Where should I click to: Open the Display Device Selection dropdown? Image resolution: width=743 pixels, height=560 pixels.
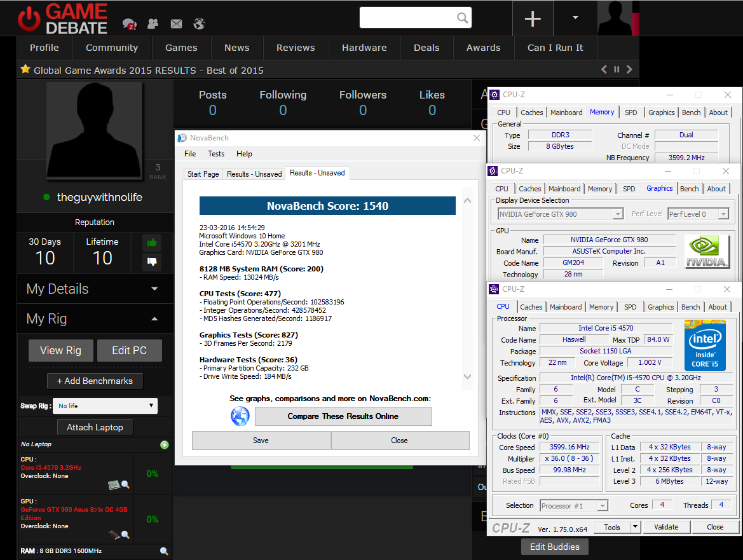560,214
